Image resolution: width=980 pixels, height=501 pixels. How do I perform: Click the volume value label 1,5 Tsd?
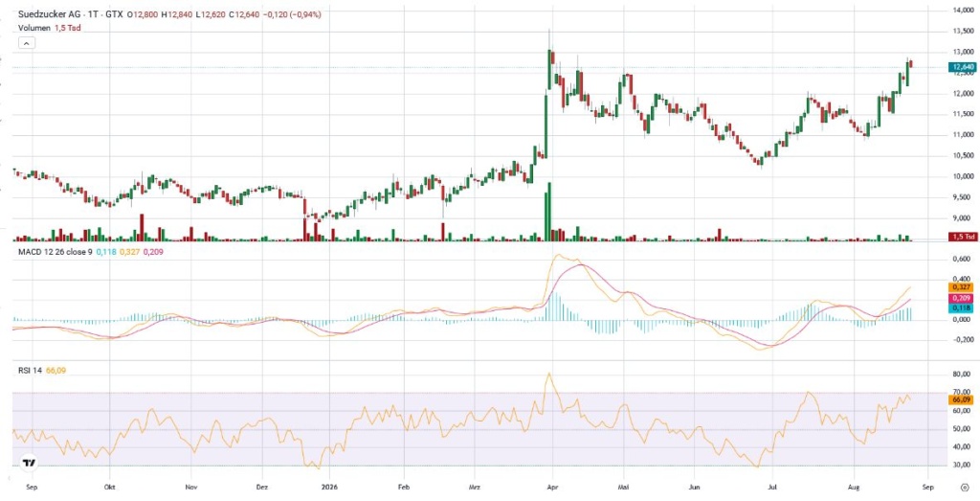(x=963, y=237)
